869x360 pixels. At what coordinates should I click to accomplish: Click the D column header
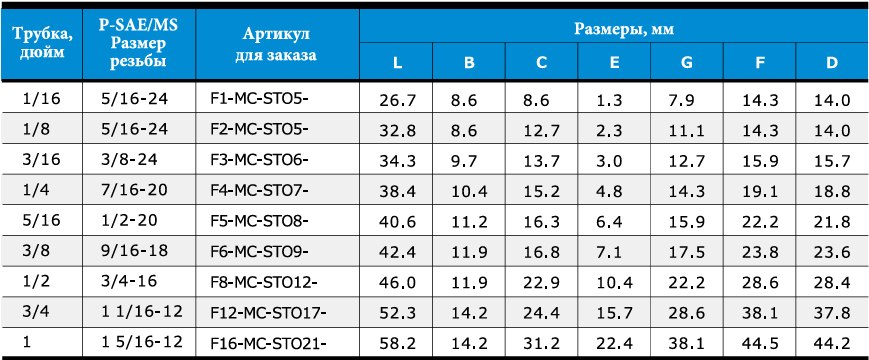(831, 63)
